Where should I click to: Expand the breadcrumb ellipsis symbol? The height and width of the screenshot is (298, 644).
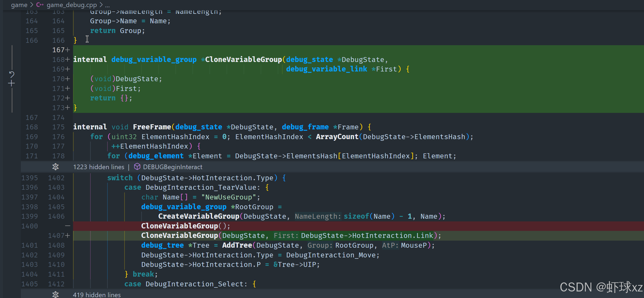point(107,5)
